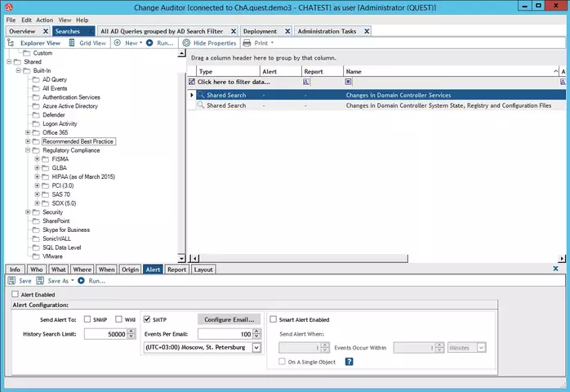Click the Type column header

coord(228,71)
